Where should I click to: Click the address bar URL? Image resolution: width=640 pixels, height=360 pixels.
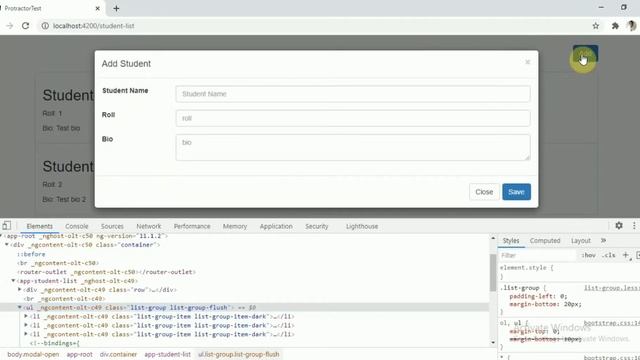(93, 26)
